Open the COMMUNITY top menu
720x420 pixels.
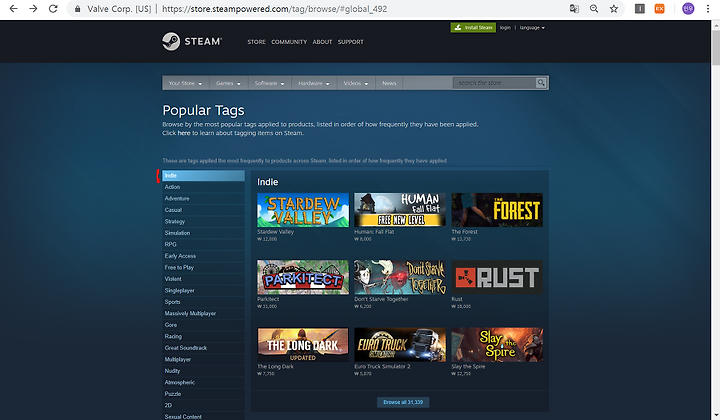tap(289, 42)
